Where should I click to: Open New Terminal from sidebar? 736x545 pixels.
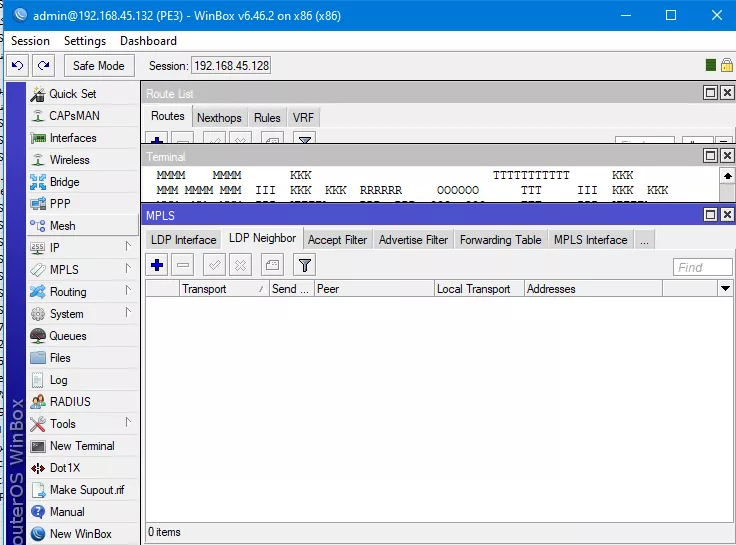click(83, 445)
